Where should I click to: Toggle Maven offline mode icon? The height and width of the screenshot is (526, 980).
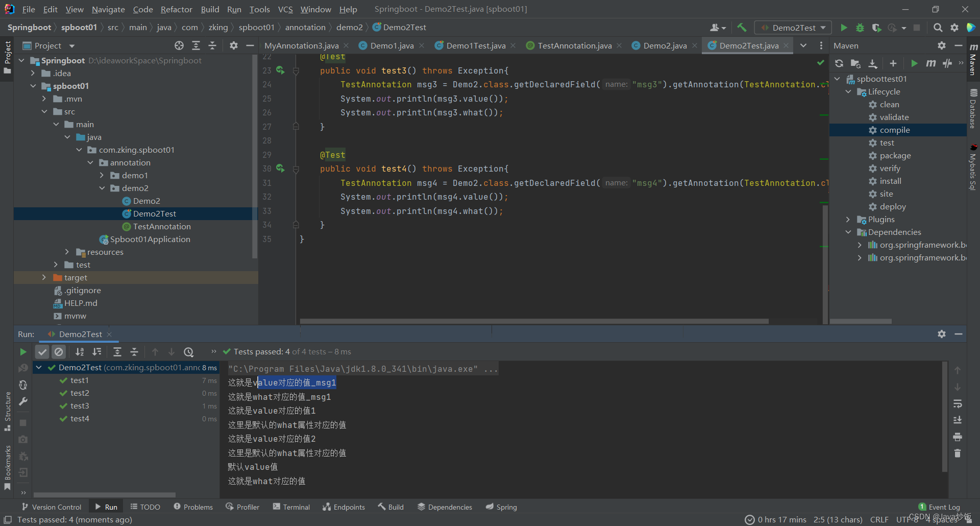click(947, 63)
